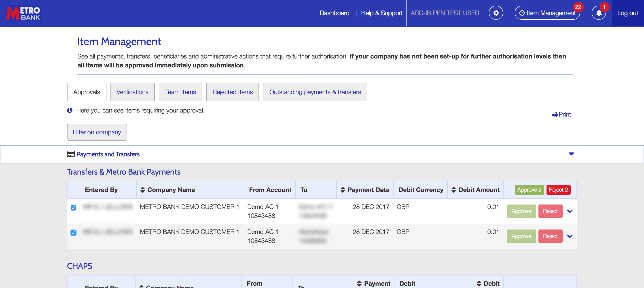Sort by Payment Date arrows icon
Image resolution: width=644 pixels, height=288 pixels.
click(343, 190)
